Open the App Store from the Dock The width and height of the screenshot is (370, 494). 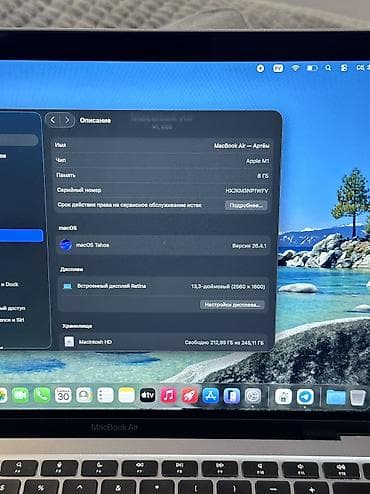tap(211, 396)
